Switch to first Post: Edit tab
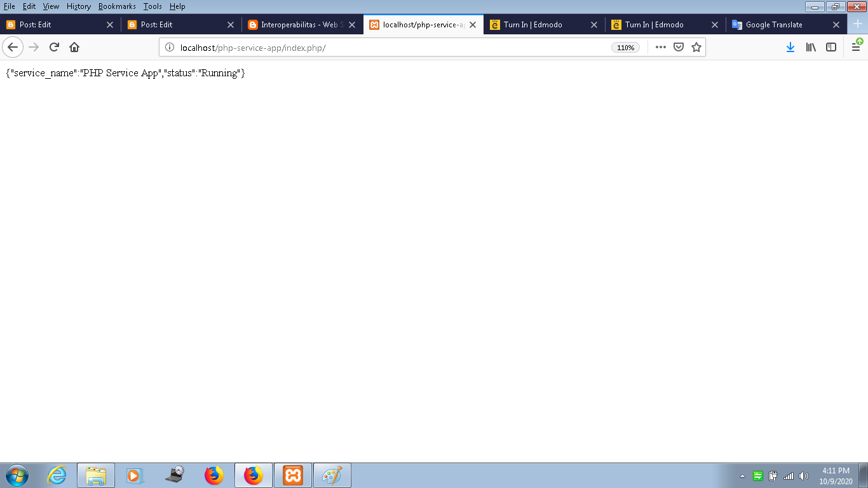Viewport: 868px width, 488px height. click(60, 25)
